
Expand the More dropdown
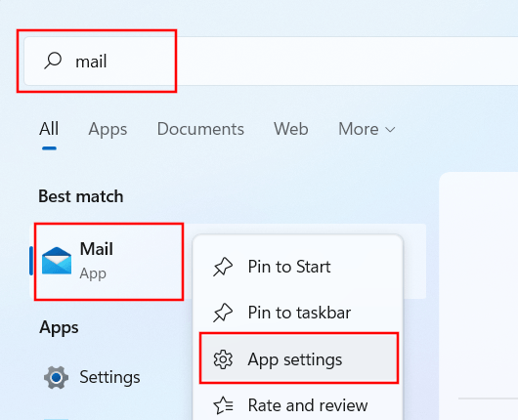[367, 129]
